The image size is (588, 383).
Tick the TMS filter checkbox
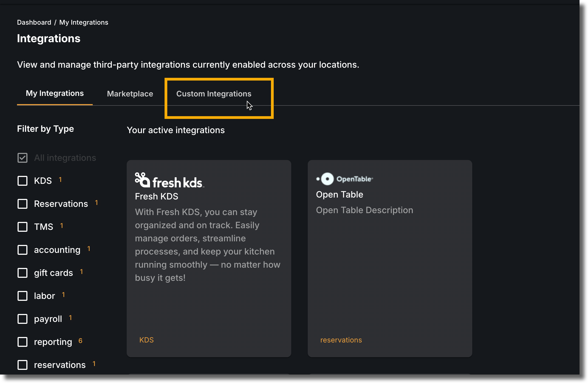(22, 227)
